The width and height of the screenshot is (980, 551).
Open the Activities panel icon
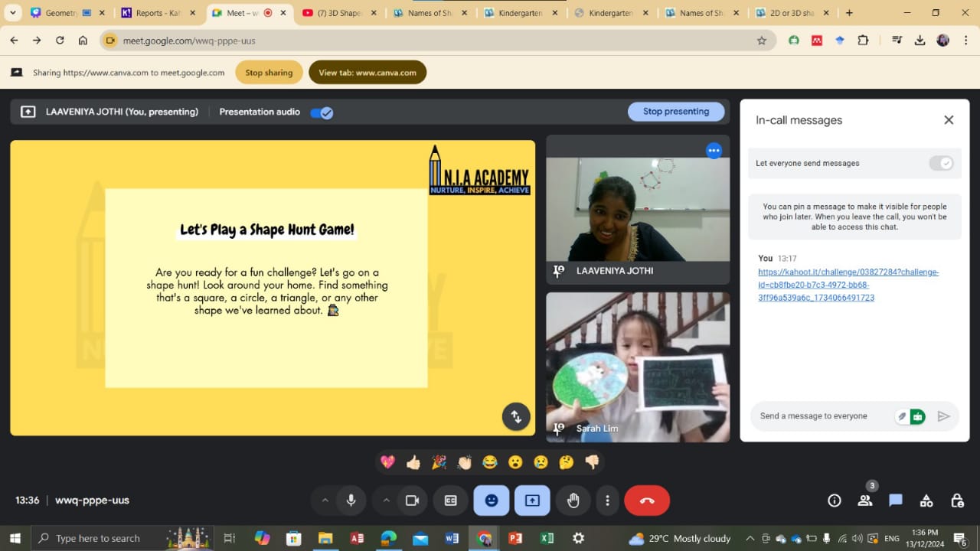926,500
